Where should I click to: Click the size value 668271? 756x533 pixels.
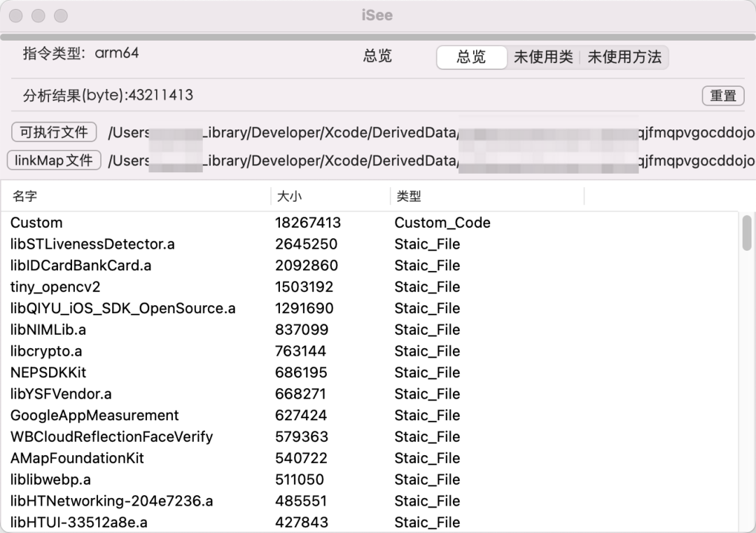coord(300,394)
